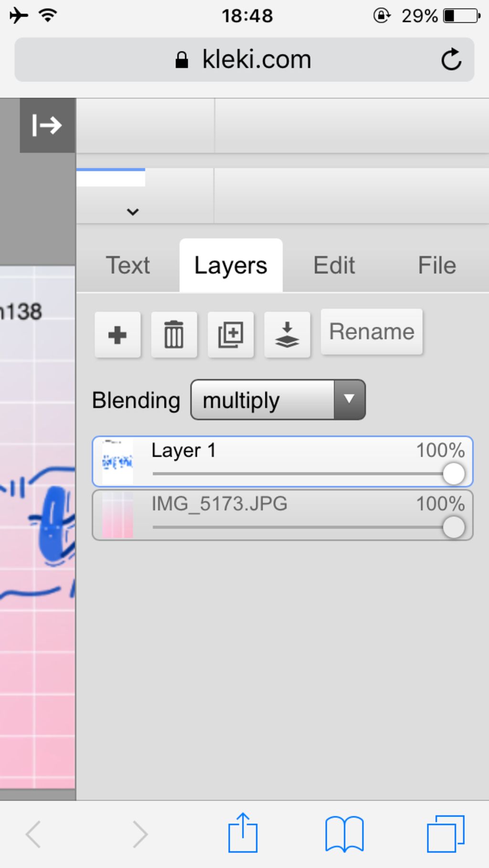This screenshot has width=489, height=868.
Task: Delete the layer with trash icon
Action: click(174, 335)
